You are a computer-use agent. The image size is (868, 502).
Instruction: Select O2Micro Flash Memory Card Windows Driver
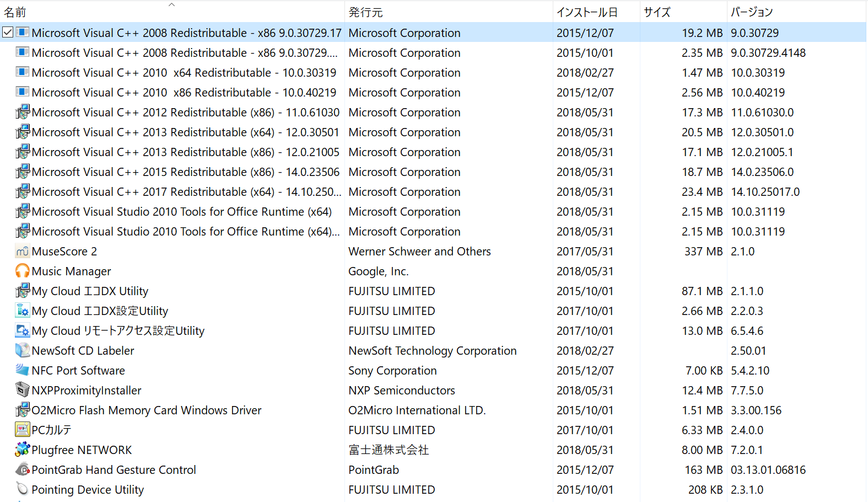click(147, 410)
